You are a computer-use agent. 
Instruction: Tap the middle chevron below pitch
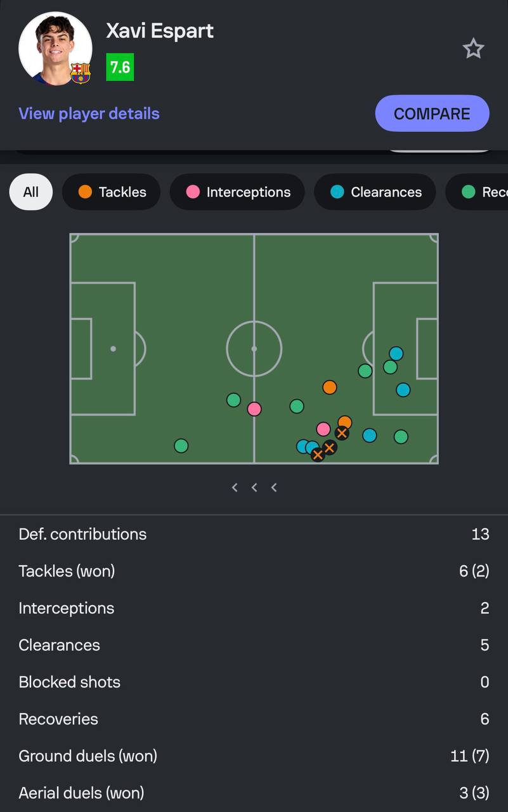pyautogui.click(x=254, y=487)
